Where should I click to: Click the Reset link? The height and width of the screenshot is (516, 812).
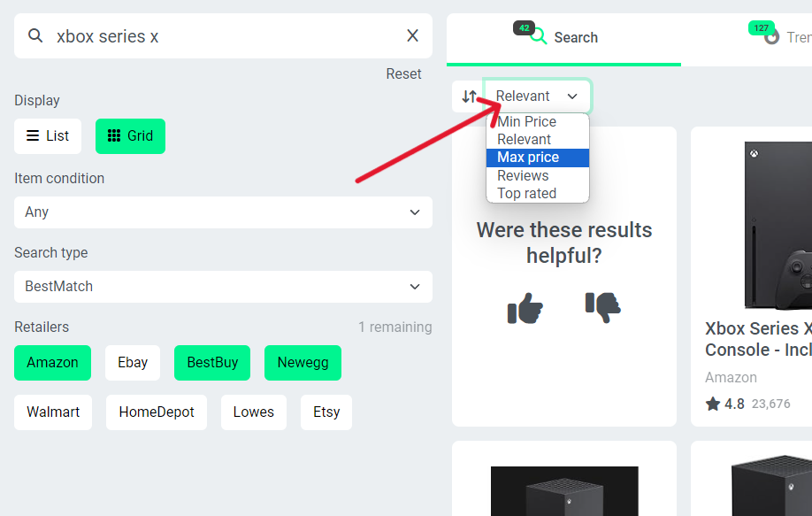click(x=403, y=74)
